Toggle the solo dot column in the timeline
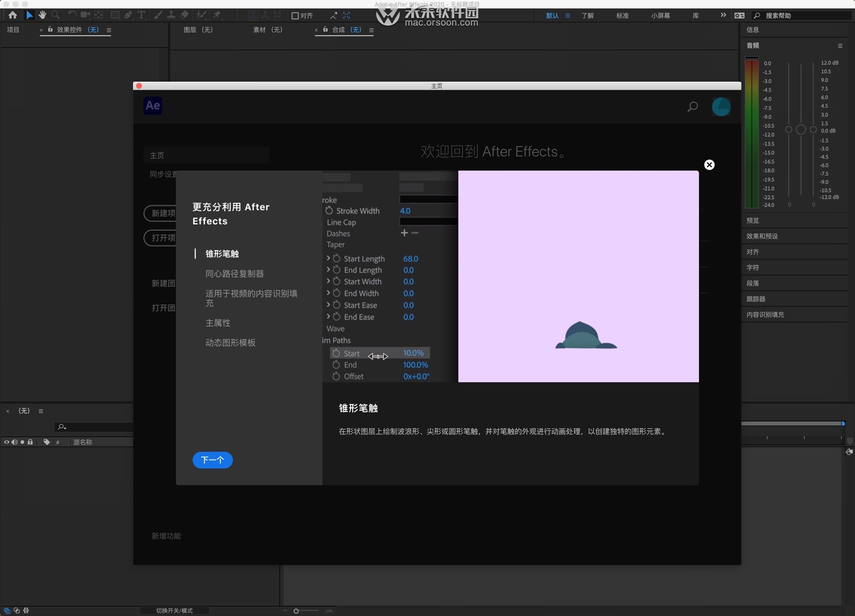855x616 pixels. 22,442
